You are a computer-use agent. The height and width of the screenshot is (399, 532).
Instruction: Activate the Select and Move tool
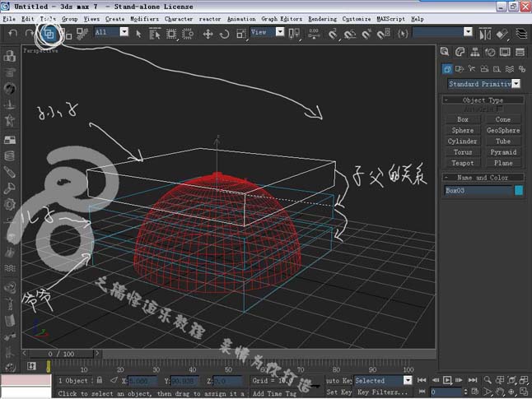click(208, 34)
